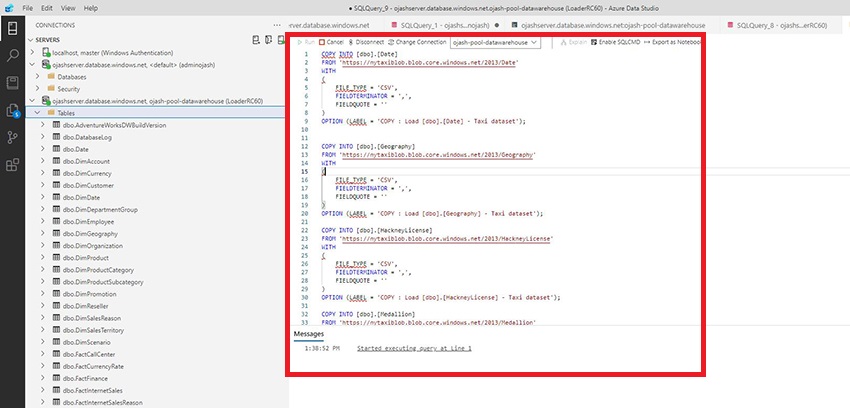Click the Tables folder icon
850x408 pixels.
click(x=51, y=113)
